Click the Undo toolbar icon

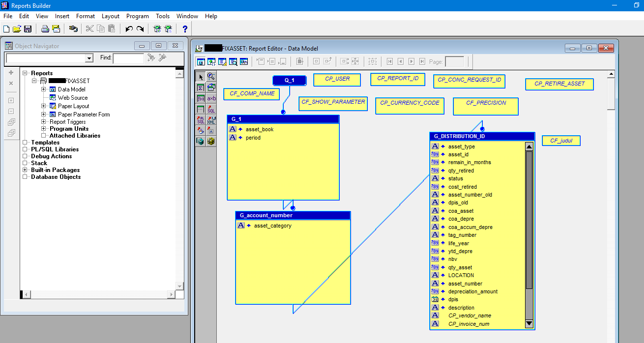point(128,29)
